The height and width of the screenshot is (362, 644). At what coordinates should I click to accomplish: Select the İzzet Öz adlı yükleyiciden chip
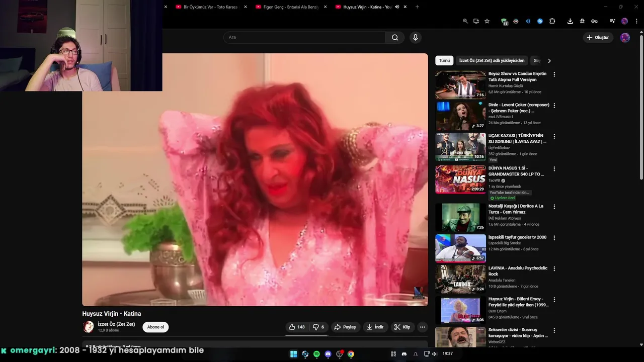(492, 60)
